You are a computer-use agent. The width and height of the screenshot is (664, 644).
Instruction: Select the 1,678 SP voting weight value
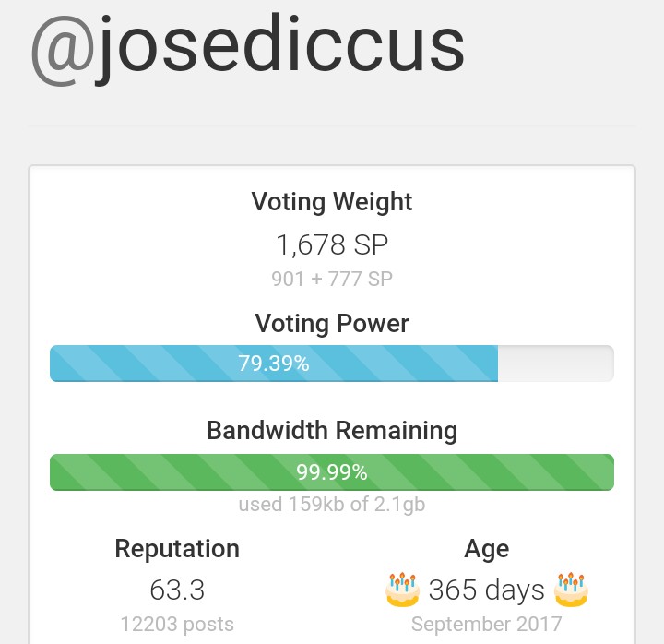point(332,245)
